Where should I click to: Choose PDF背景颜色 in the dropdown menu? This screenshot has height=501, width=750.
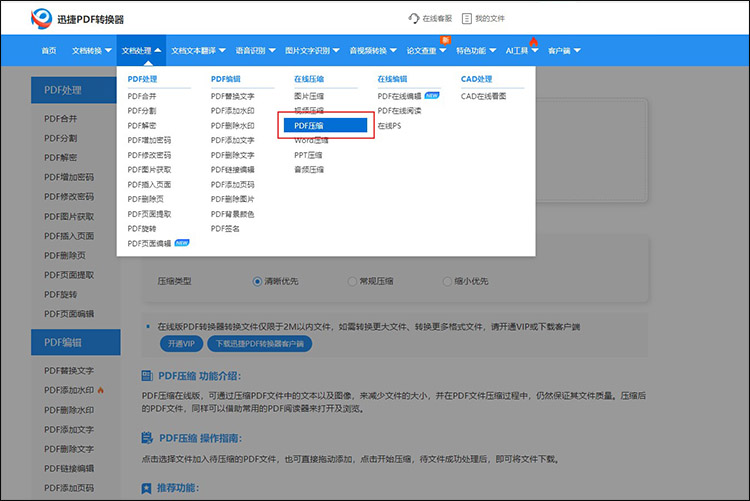tap(232, 214)
